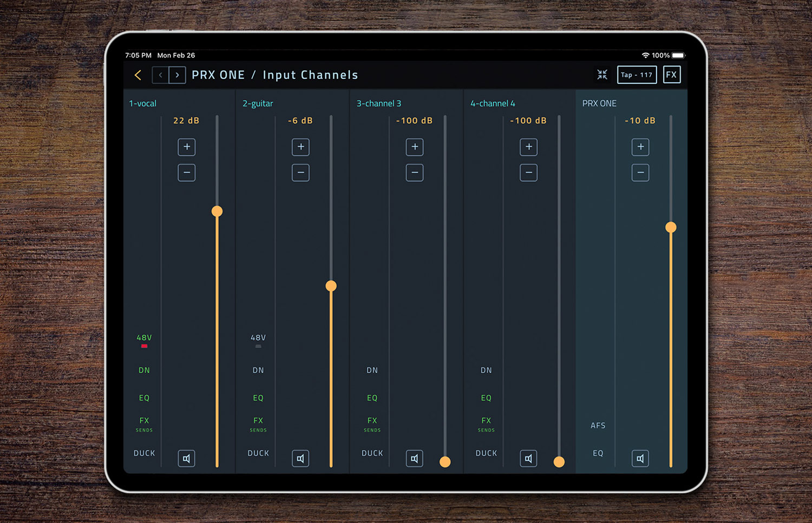Increase 2-guitar gain with plus button
Image resolution: width=812 pixels, height=523 pixels.
[x=300, y=147]
